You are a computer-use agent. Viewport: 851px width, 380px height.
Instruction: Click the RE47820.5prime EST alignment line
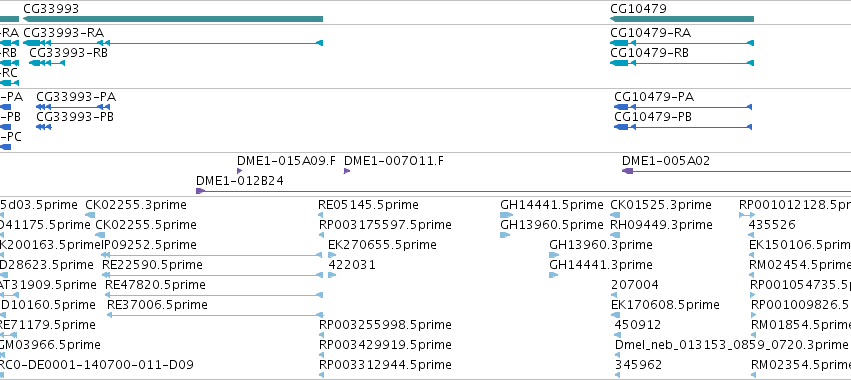click(x=213, y=295)
